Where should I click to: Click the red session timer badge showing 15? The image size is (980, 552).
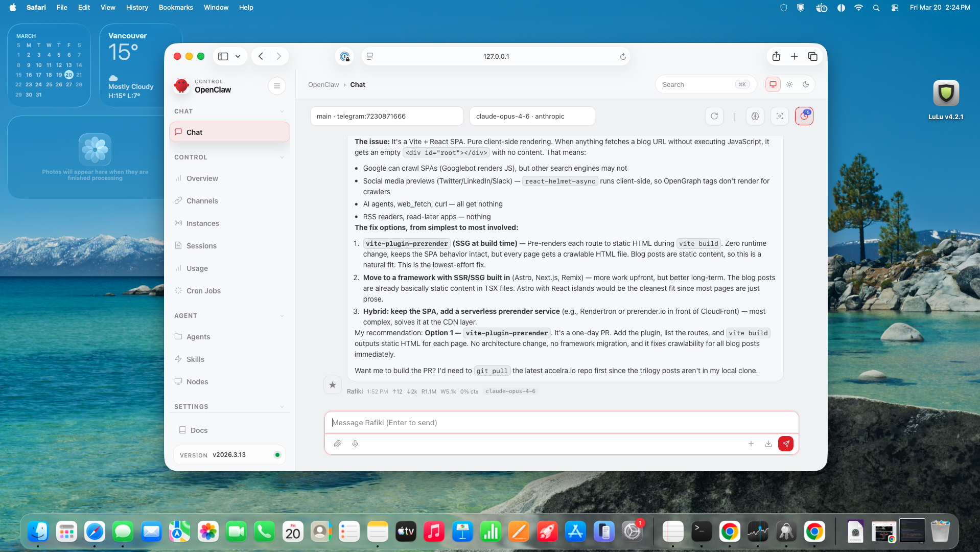click(804, 116)
